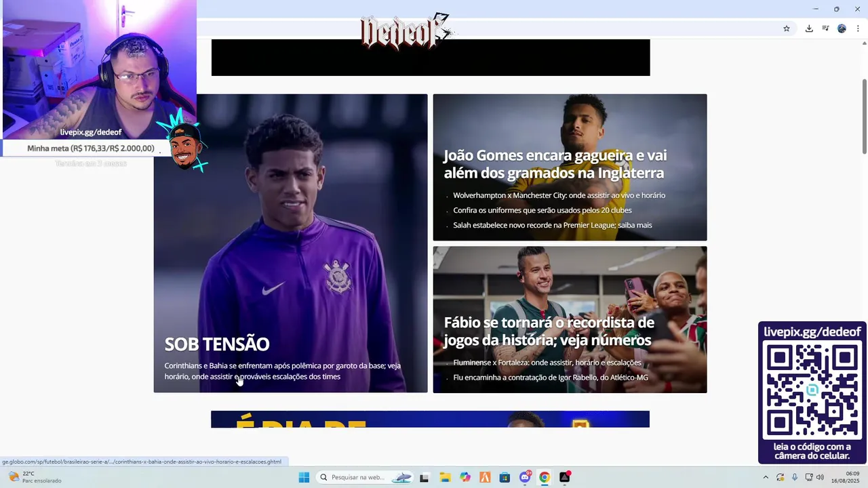Open Chrome downloads tray icon
The width and height of the screenshot is (868, 488).
click(809, 28)
